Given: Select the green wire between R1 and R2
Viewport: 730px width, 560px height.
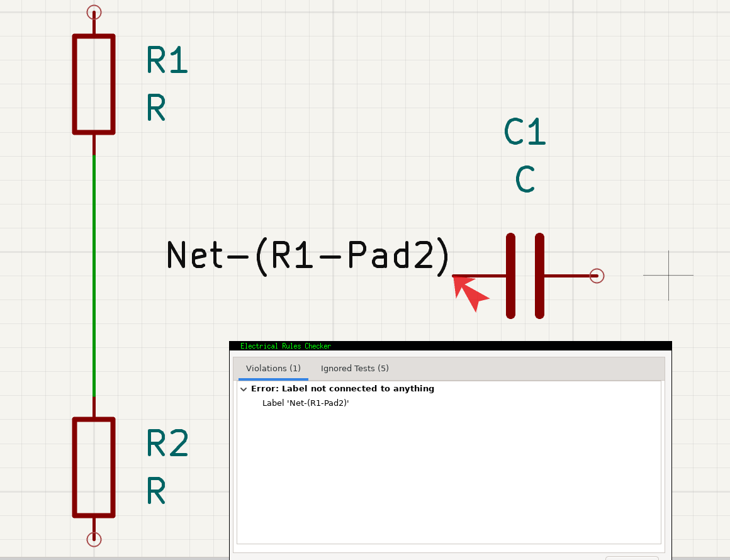Looking at the screenshot, I should click(x=94, y=276).
